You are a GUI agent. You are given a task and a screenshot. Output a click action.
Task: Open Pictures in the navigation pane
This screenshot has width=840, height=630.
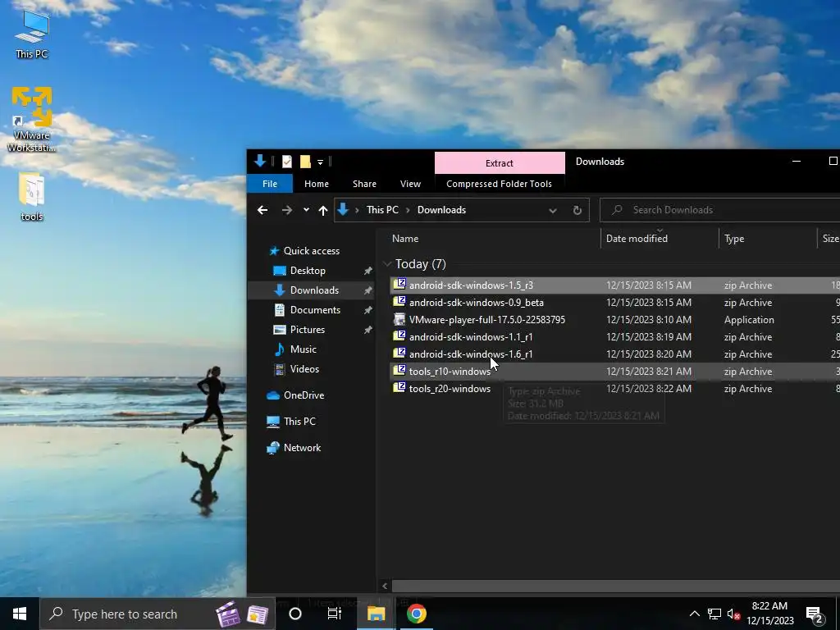pos(307,330)
